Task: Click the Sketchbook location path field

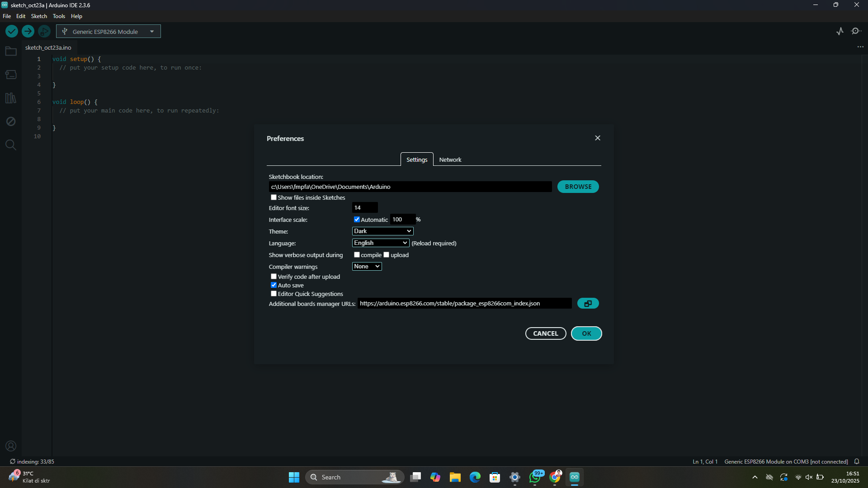Action: 410,187
